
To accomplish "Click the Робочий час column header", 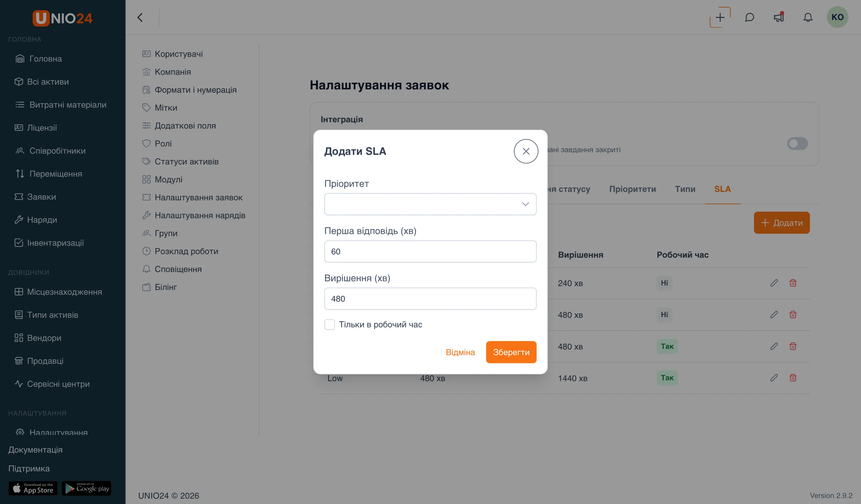I will (x=682, y=255).
